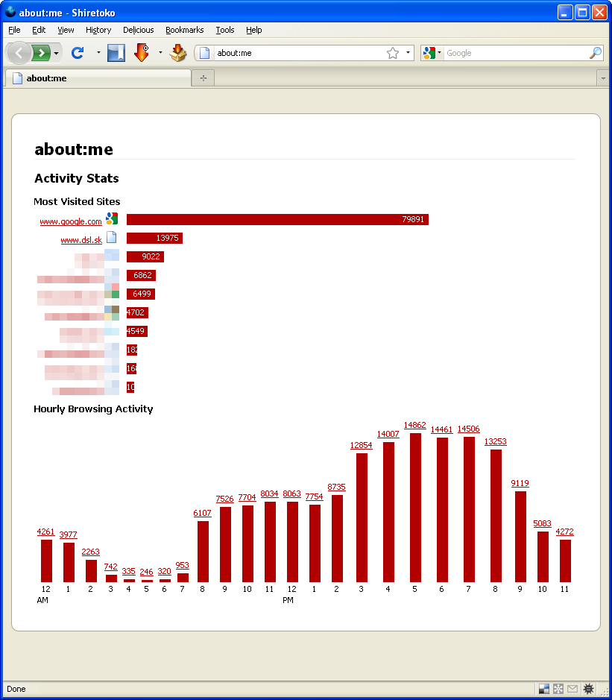Click the box with arrow add-on icon
612x700 pixels.
[x=177, y=53]
